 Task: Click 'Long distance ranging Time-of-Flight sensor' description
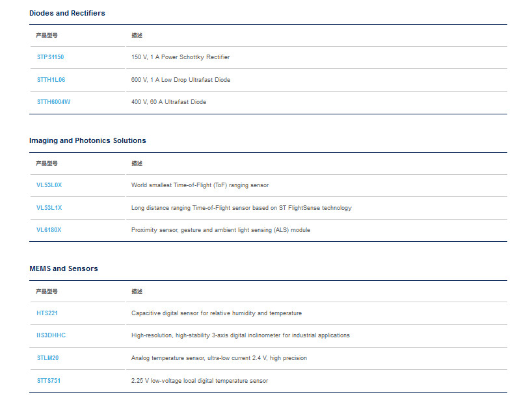click(241, 208)
